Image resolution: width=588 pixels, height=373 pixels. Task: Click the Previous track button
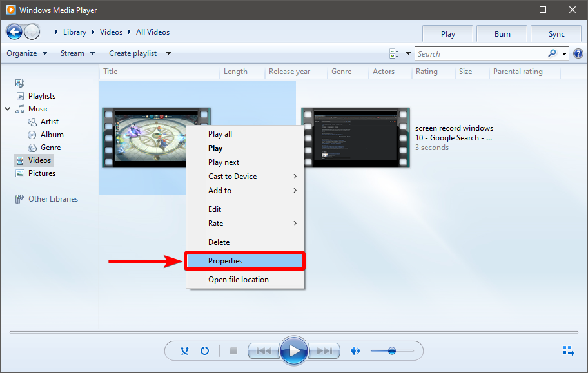tap(263, 351)
